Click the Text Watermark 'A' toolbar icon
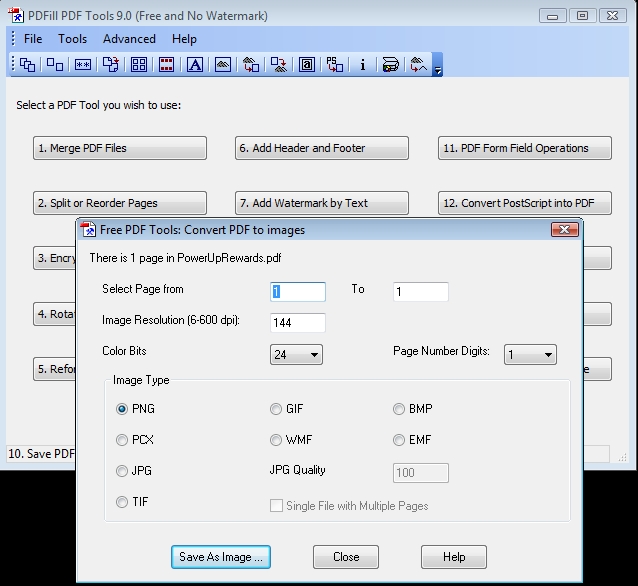This screenshot has height=586, width=638. (195, 65)
